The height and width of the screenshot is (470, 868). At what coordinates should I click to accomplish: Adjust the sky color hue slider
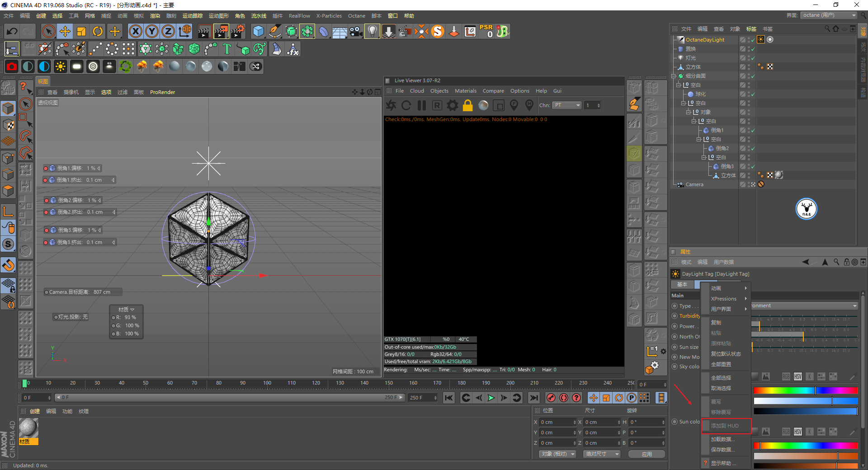806,390
